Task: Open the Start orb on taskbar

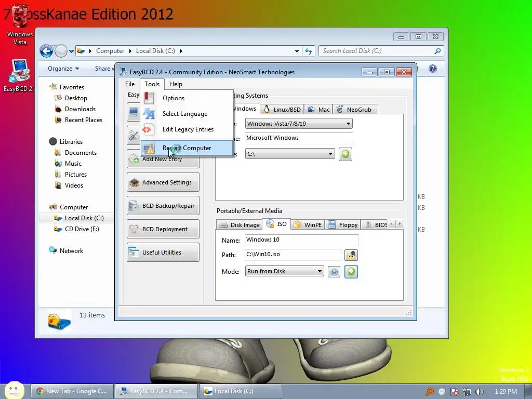Action: (x=14, y=390)
